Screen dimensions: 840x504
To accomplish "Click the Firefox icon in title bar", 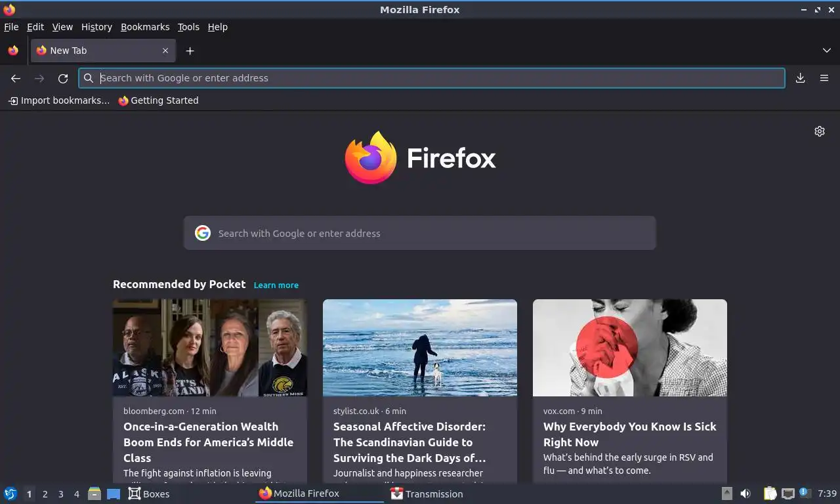I will click(x=9, y=9).
